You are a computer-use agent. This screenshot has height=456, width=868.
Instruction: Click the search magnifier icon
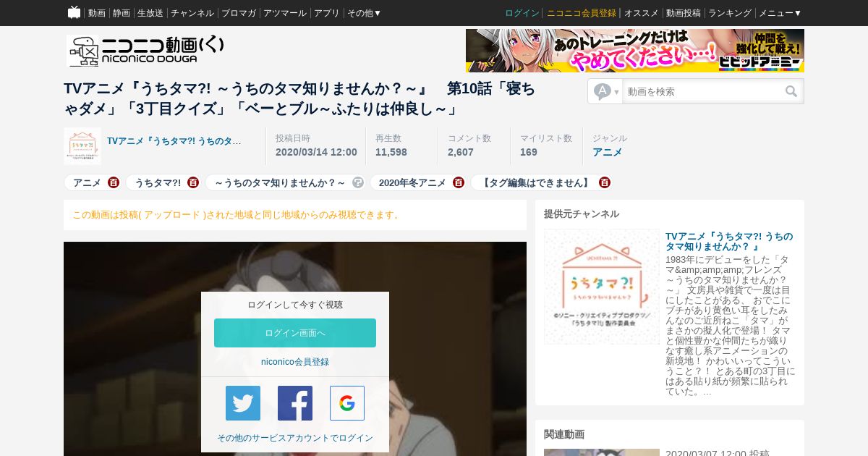coord(791,91)
